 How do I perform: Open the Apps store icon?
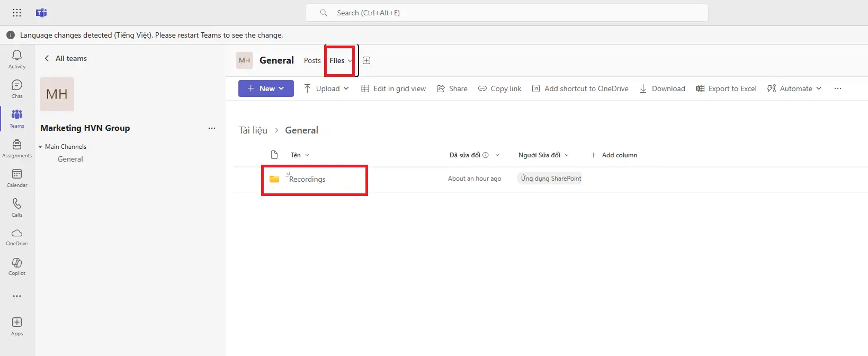(17, 326)
